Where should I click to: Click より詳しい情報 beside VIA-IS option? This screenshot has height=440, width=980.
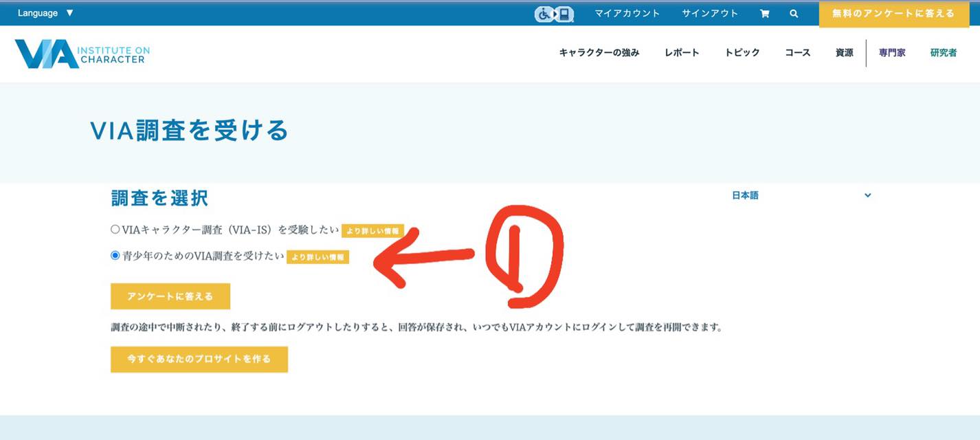tap(372, 231)
